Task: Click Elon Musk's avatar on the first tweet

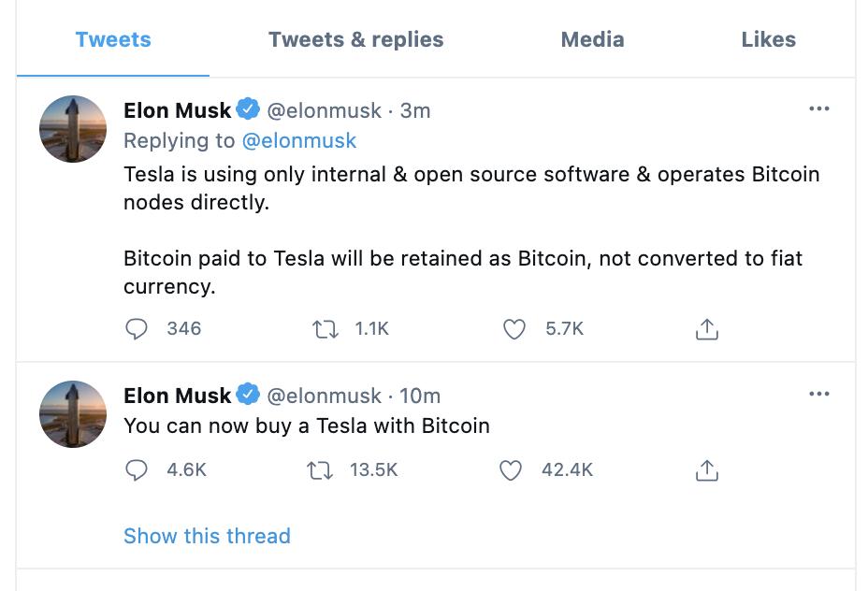Action: 73,129
